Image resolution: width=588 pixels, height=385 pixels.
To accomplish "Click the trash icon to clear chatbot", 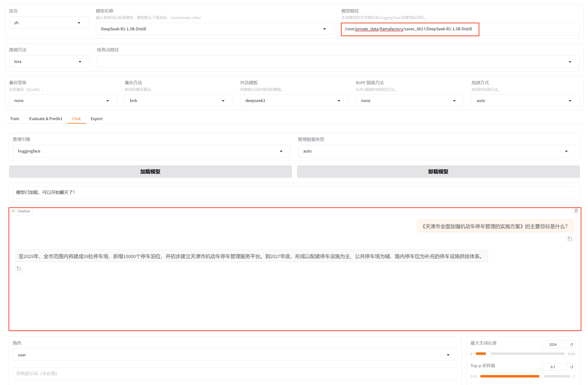I will (576, 211).
